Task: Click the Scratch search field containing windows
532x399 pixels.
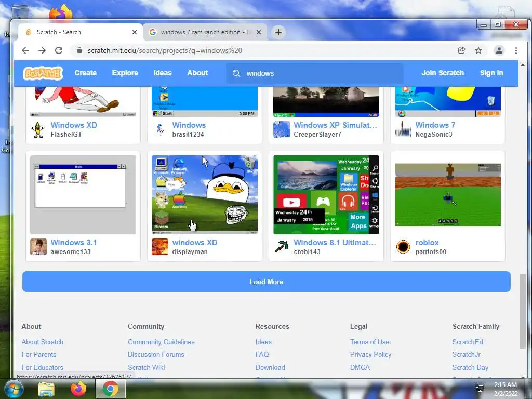Action: click(315, 73)
